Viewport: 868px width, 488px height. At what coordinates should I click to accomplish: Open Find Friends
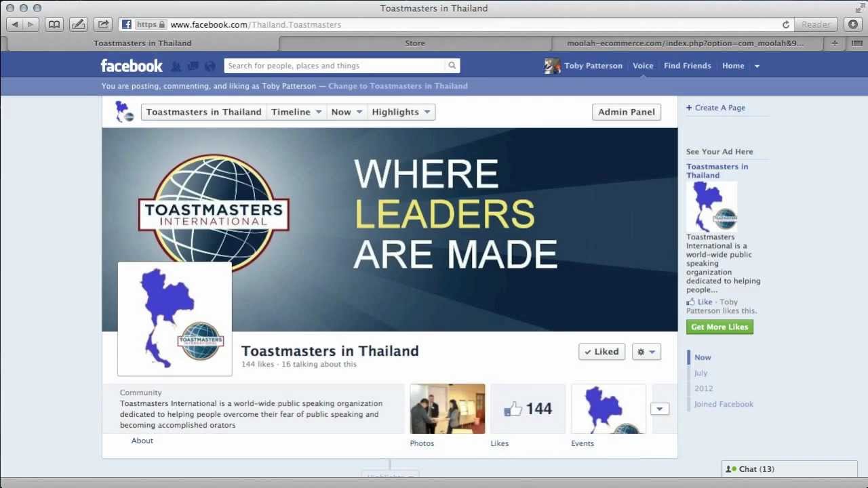tap(688, 66)
